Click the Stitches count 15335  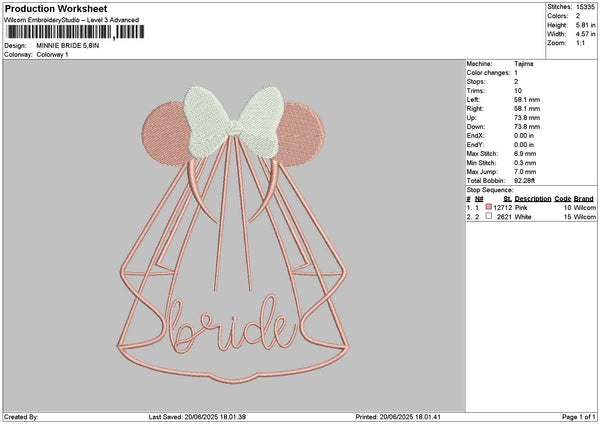click(x=586, y=8)
